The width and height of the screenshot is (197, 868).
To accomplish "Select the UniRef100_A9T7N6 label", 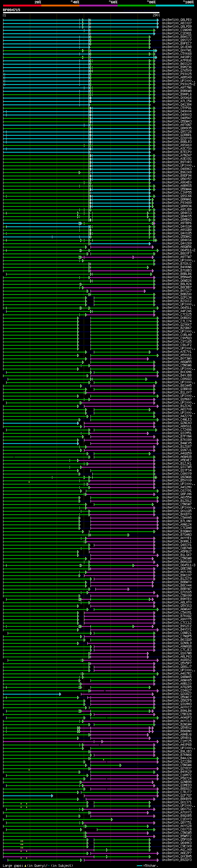I will (x=176, y=88).
